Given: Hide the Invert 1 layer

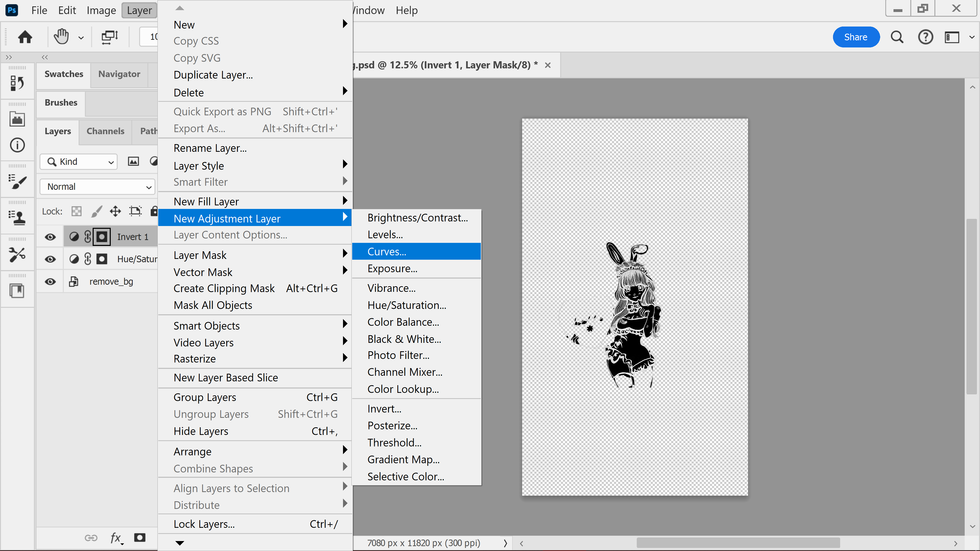Looking at the screenshot, I should 50,237.
